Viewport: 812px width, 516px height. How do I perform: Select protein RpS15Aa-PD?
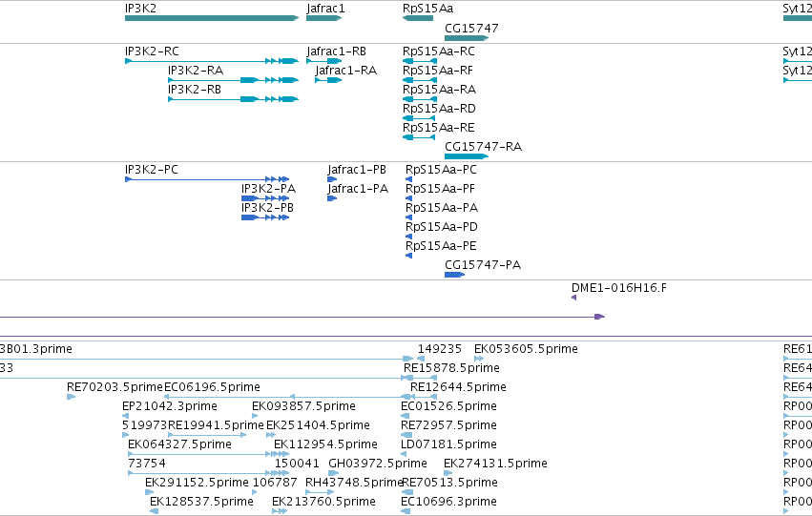point(408,237)
